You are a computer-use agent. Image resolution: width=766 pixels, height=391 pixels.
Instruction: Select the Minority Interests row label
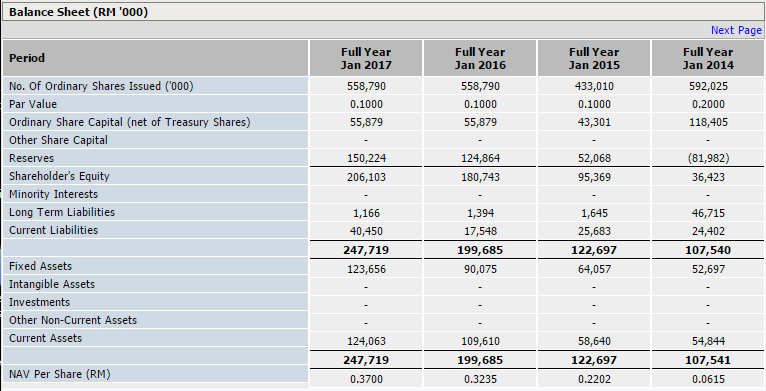coord(53,194)
